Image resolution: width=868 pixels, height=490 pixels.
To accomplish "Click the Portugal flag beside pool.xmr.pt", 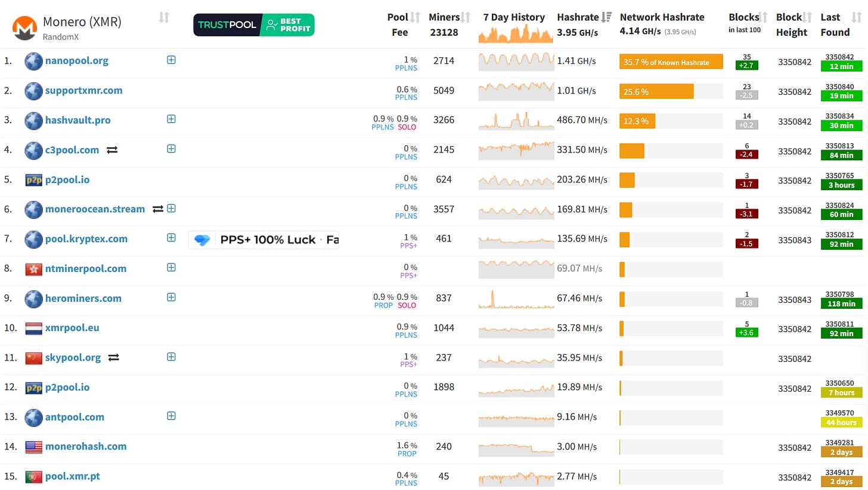I will pyautogui.click(x=34, y=476).
